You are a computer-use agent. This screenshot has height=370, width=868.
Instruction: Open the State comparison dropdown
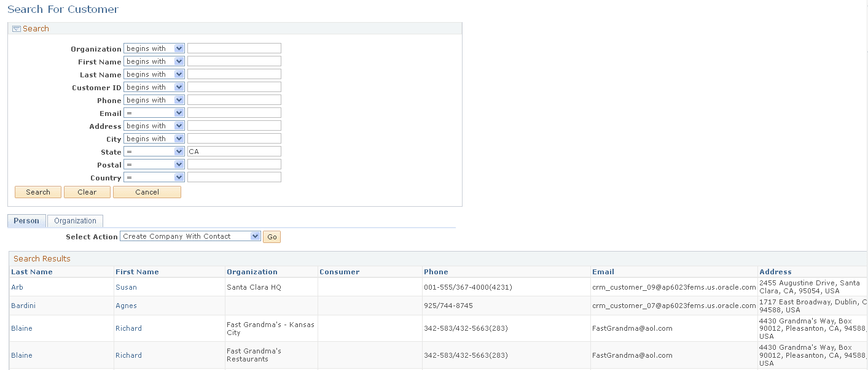[x=154, y=151]
